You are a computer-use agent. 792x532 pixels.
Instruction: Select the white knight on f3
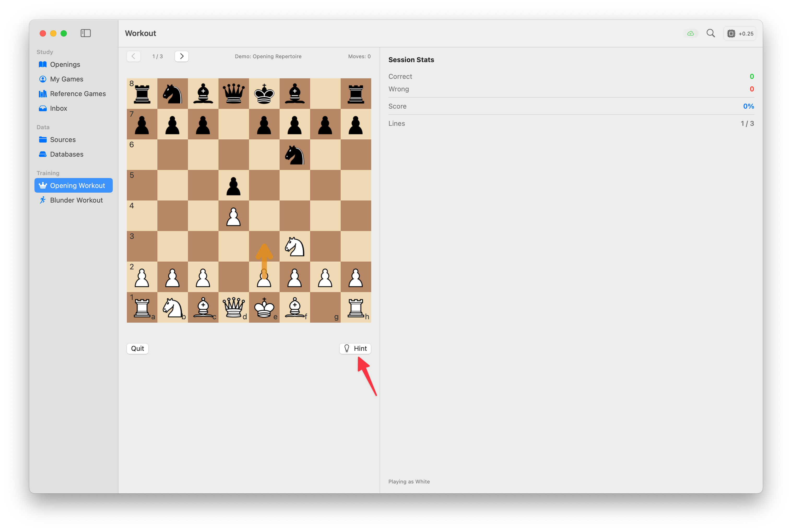tap(295, 246)
